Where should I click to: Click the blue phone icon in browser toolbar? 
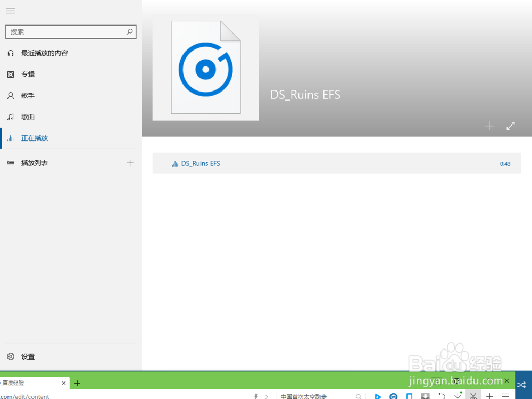pos(410,396)
